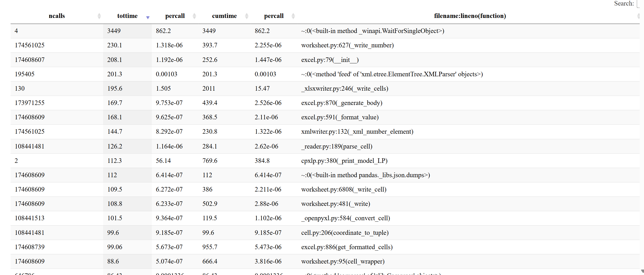This screenshot has width=644, height=275.
Task: Select cpxlp.py:380(_print_model_LP) entry
Action: click(344, 161)
